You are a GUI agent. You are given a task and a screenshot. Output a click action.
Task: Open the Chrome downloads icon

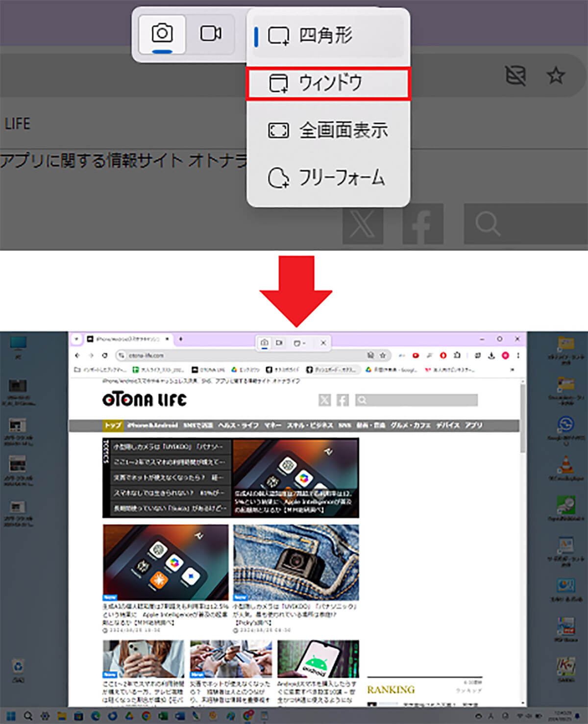(491, 355)
